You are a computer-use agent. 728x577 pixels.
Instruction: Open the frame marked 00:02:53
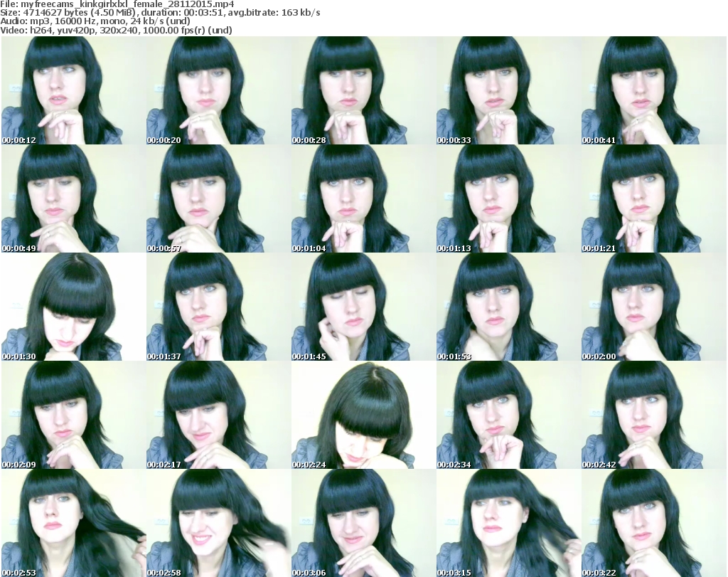[x=73, y=523]
